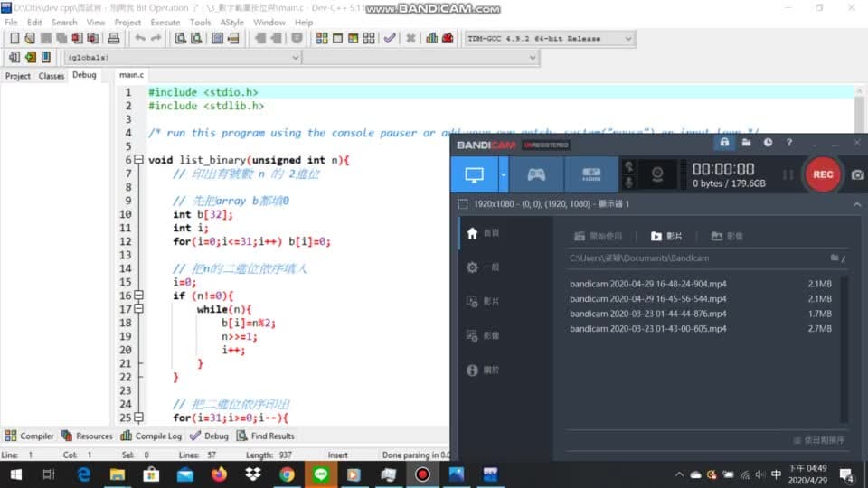Open the Bandicam get started tab
Viewport: 868px width, 488px height.
[598, 236]
